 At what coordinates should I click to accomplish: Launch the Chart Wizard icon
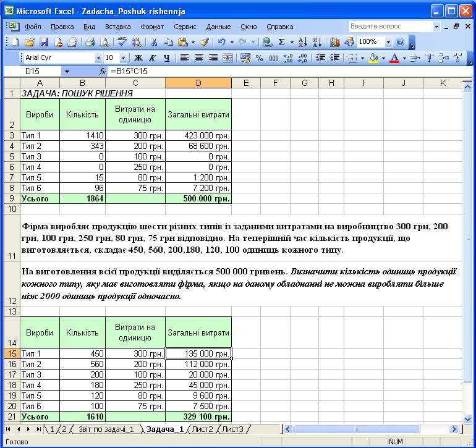tap(334, 42)
